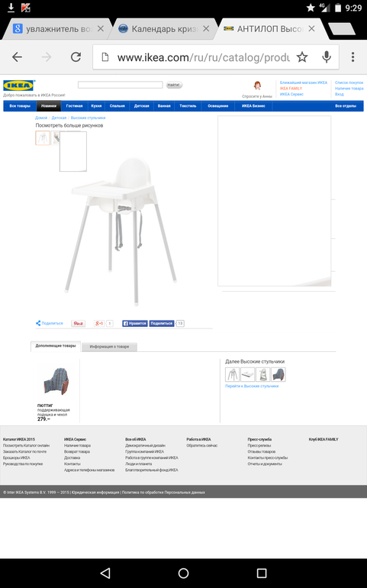Select the ПЮТТИГ cushion product thumbnail
The image size is (367, 588).
click(56, 382)
